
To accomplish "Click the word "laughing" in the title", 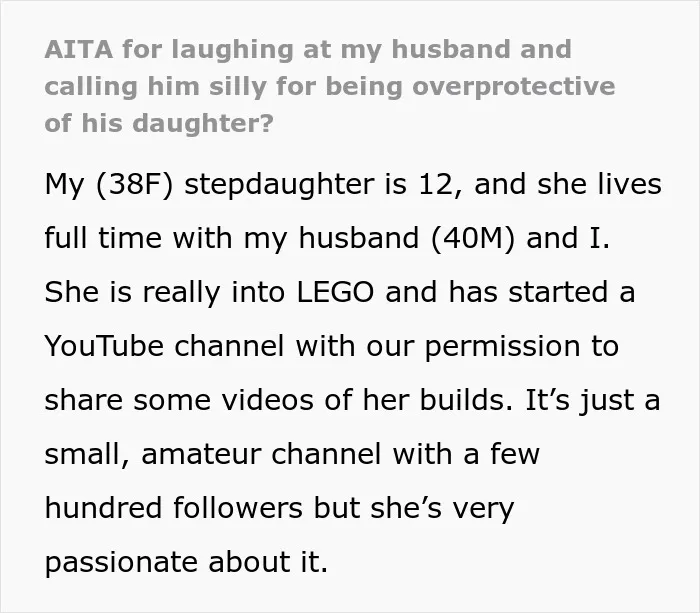I will pos(232,50).
